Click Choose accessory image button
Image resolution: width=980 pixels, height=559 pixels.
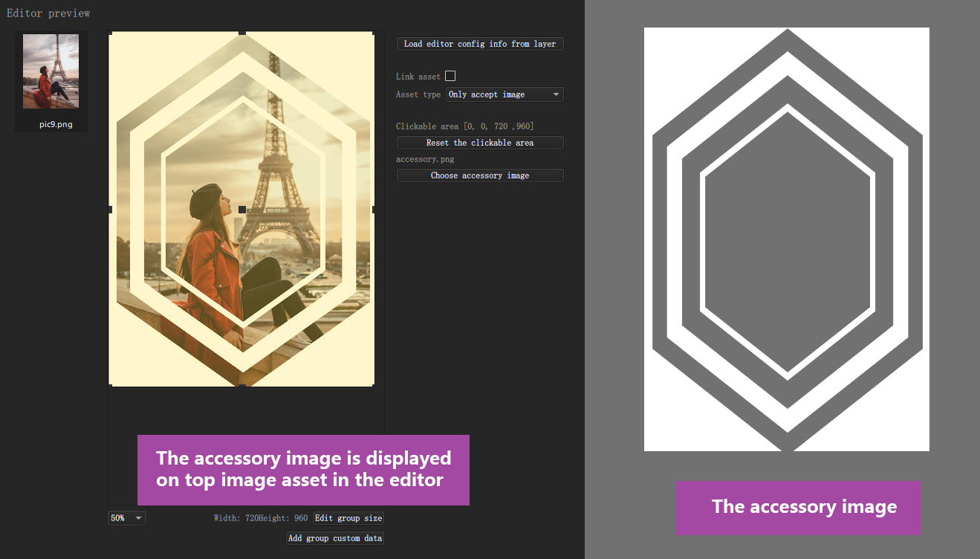coord(480,175)
